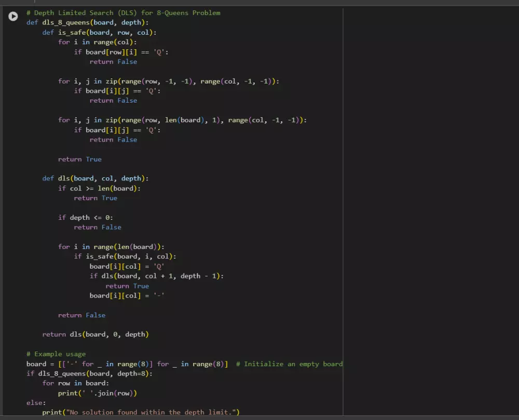This screenshot has height=420, width=519.
Task: Click 'return True' under 'if col >= len(board)'
Action: click(x=95, y=198)
